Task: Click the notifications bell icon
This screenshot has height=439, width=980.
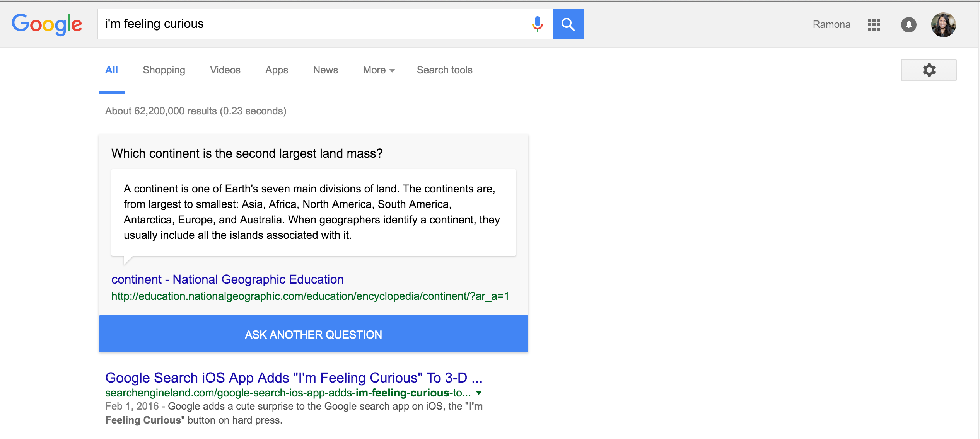Action: point(908,25)
